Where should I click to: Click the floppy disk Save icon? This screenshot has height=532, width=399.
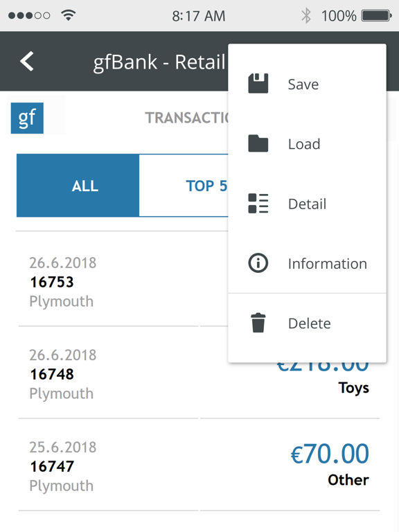258,83
